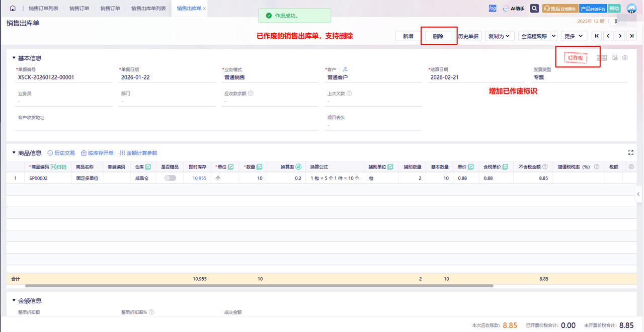Viewport: 644px width, 332px height.
Task: Click the document icon left of the settings gear
Action: [x=615, y=58]
